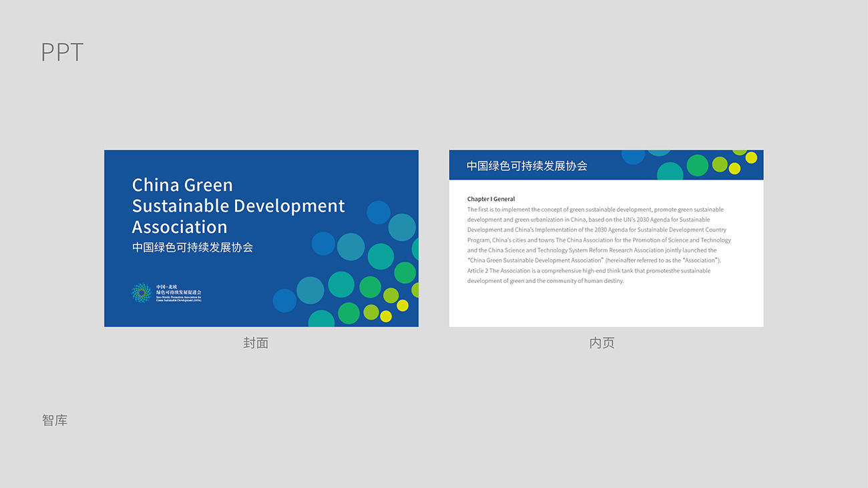Click the blue circle in inner page header

tap(633, 156)
